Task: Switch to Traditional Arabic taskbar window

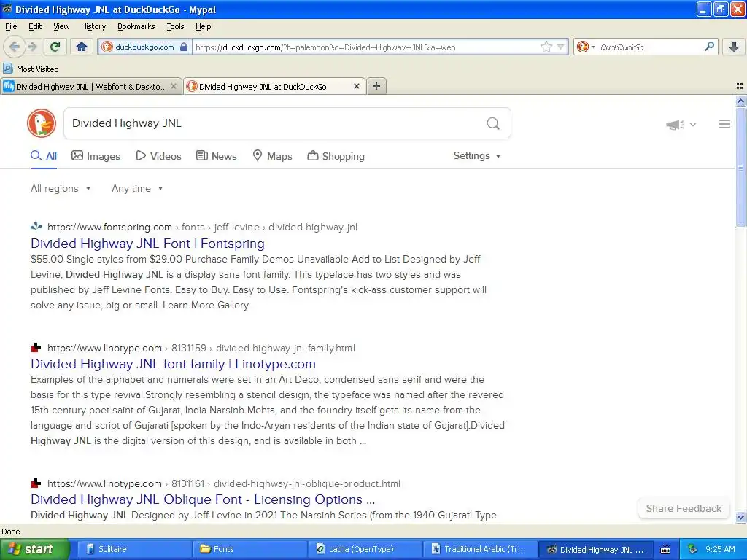Action: tap(480, 550)
